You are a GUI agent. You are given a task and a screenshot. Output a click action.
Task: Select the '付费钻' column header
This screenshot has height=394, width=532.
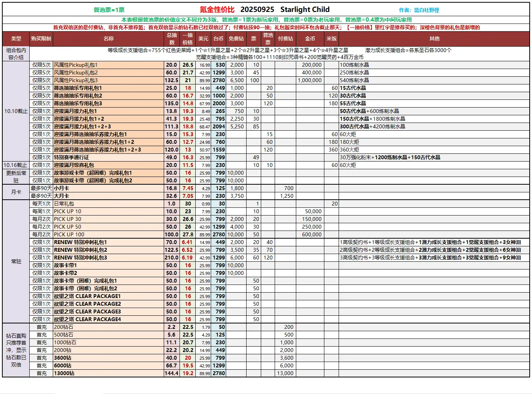[x=285, y=39]
